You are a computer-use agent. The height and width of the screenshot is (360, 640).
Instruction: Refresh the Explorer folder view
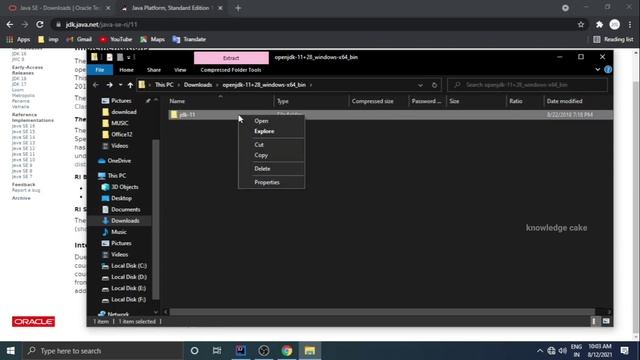coord(434,85)
